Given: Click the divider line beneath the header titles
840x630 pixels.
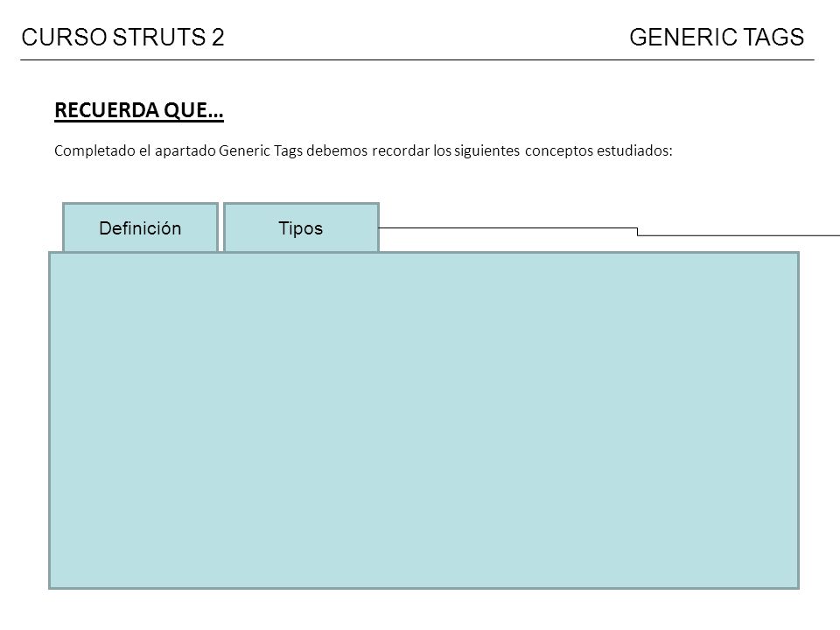Looking at the screenshot, I should click(x=417, y=60).
